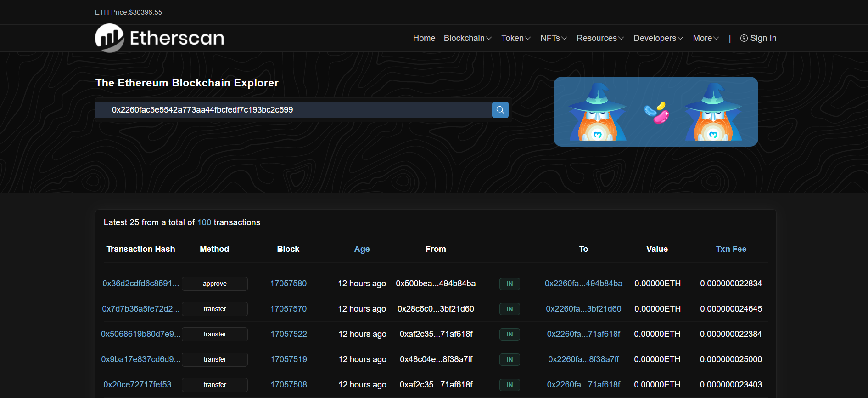Click the Txn Fee column header
Screen dimensions: 868x398
(731, 249)
